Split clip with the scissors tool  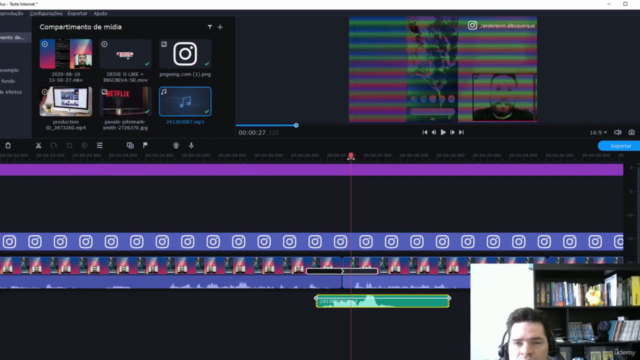(38, 145)
